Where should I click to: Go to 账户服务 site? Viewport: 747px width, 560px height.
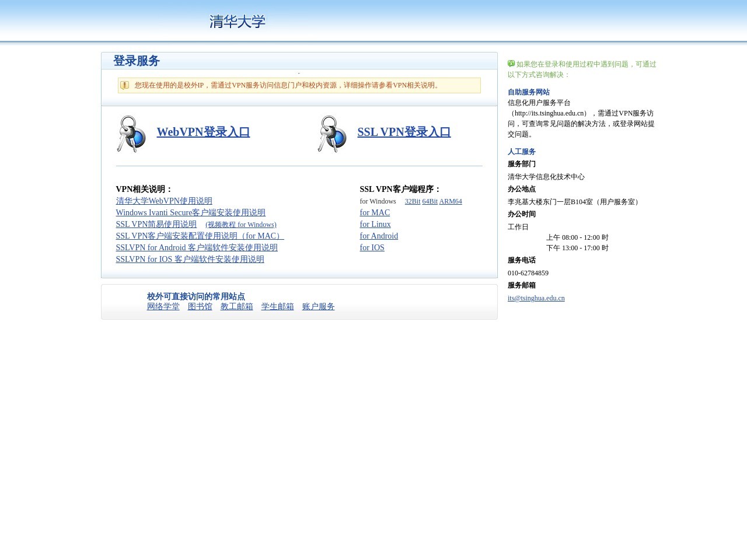(319, 306)
